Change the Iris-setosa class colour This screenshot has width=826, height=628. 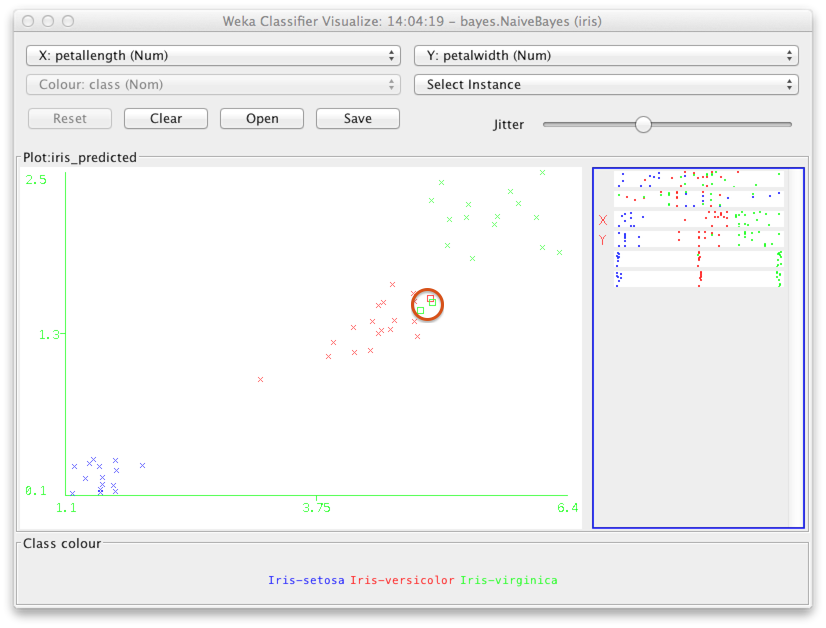click(x=306, y=580)
